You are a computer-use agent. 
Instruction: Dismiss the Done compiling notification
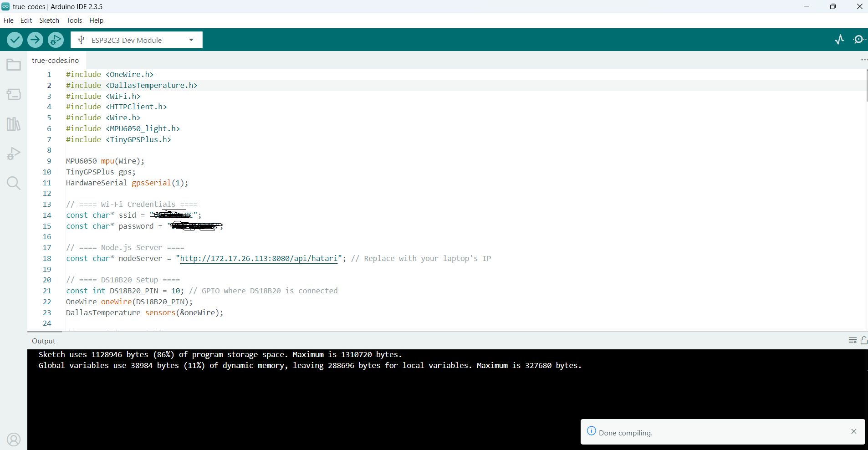coord(854,431)
